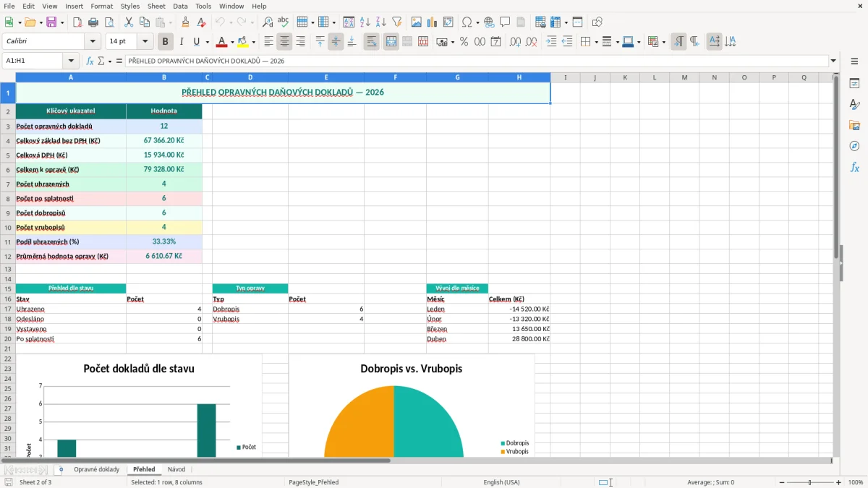Open the font name dropdown
Screen dimensions: 868x488
pyautogui.click(x=93, y=42)
